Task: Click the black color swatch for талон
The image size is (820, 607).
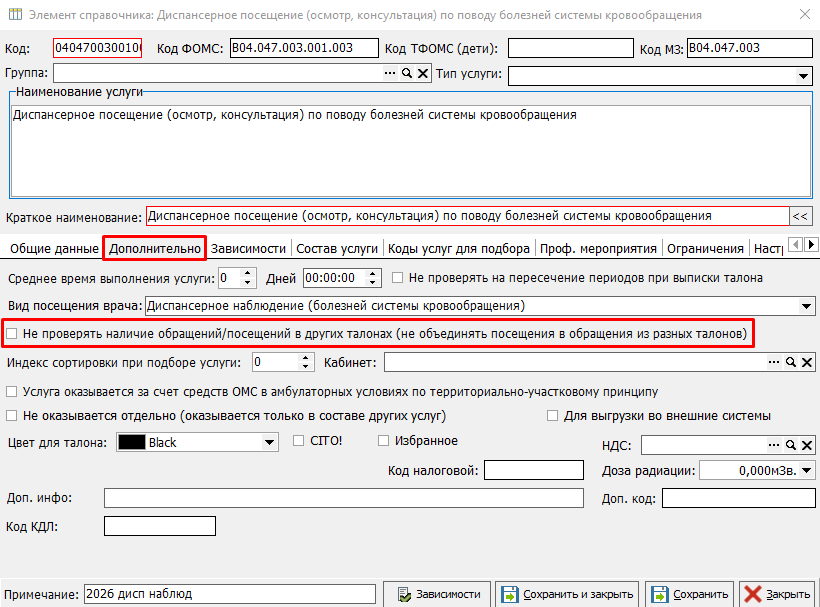Action: (132, 442)
